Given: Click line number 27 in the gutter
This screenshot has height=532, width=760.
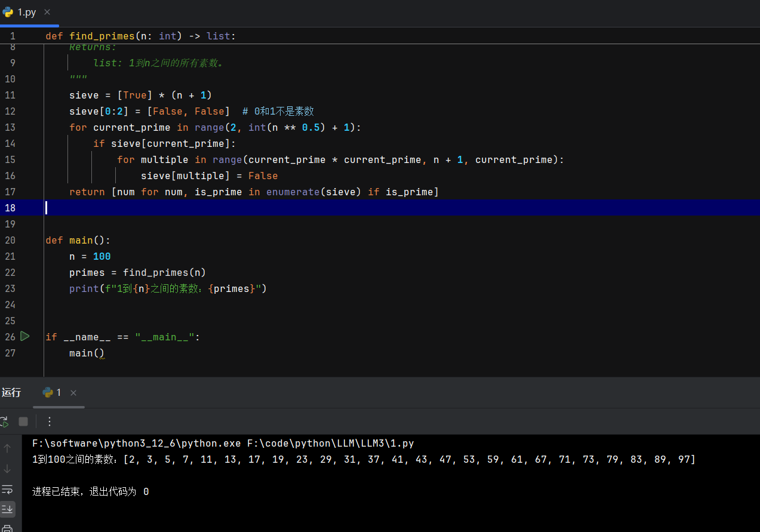Looking at the screenshot, I should tap(10, 353).
